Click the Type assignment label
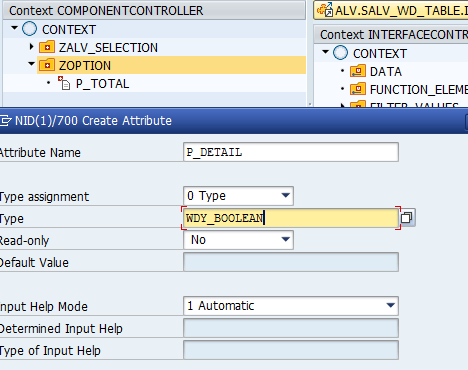The image size is (468, 370). [44, 196]
